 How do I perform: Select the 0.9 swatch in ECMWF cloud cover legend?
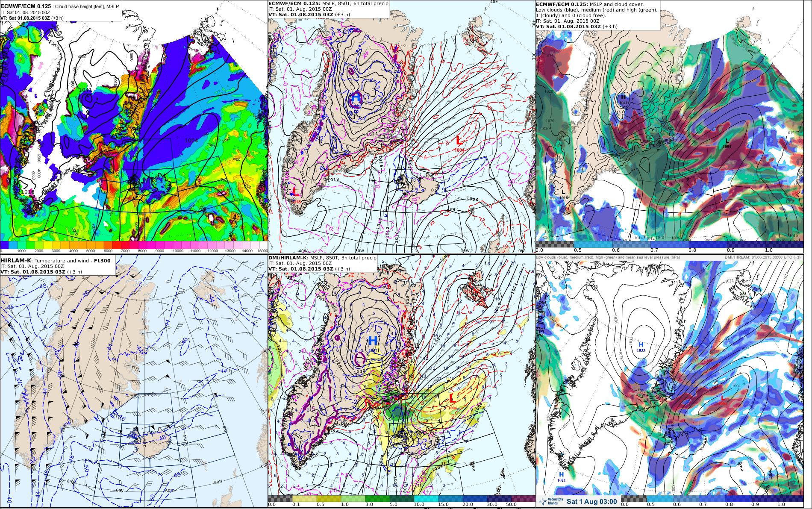[x=745, y=244]
